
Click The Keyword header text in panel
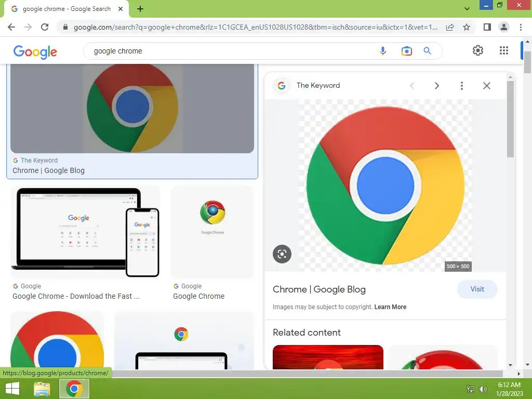click(318, 86)
